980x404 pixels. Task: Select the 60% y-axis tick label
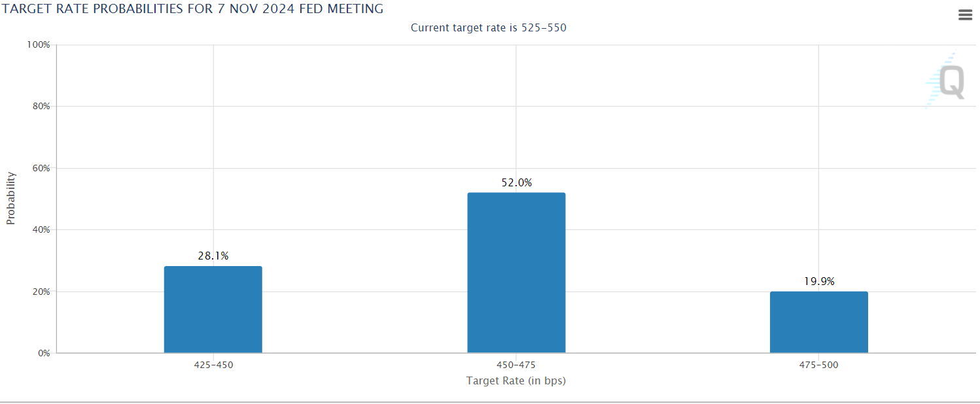(x=40, y=168)
